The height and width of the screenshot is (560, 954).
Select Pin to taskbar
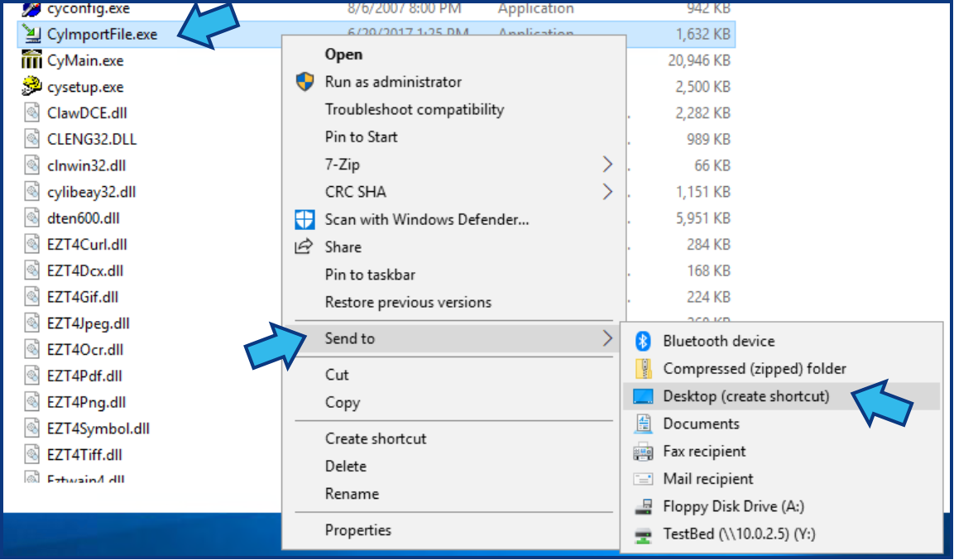tap(370, 275)
